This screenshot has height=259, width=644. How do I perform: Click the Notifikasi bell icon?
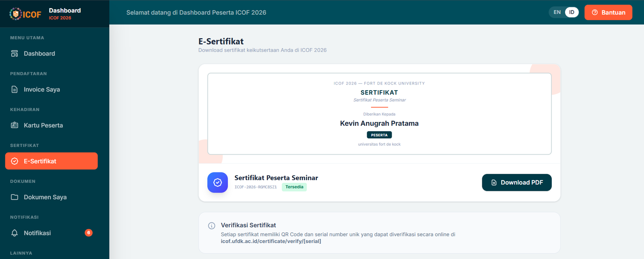(x=14, y=233)
